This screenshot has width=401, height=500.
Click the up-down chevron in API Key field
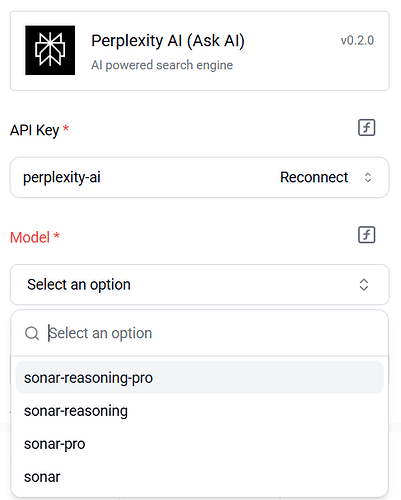(368, 177)
